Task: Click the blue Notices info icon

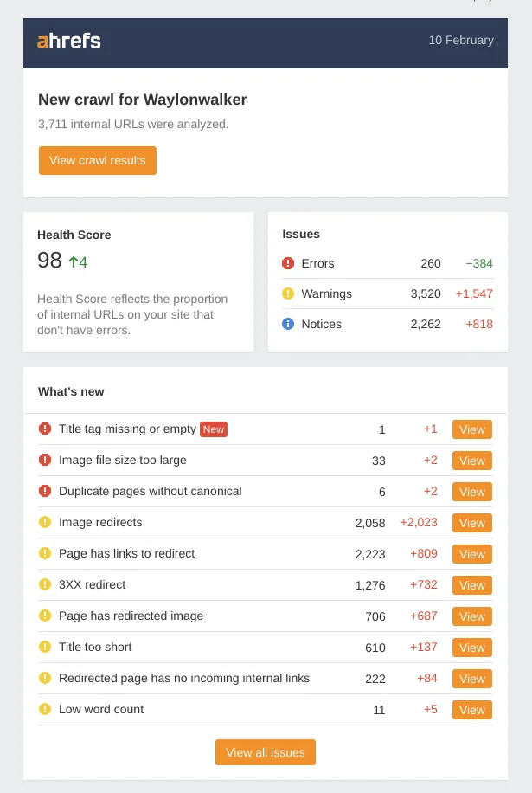Action: 288,324
